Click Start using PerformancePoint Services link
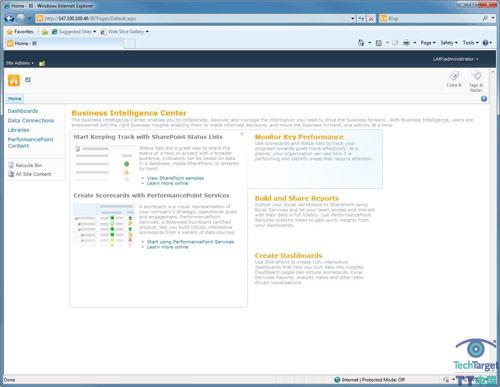 coord(190,242)
